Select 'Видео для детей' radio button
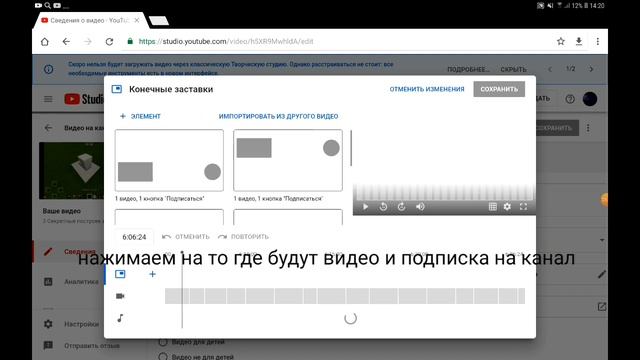 (x=163, y=342)
